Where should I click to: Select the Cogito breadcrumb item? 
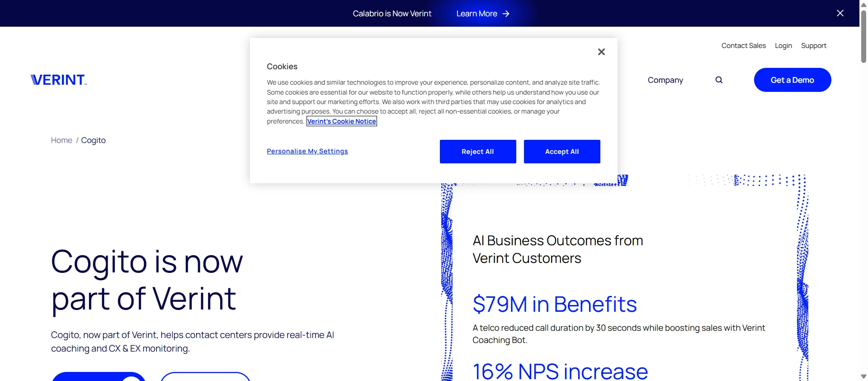coord(93,140)
